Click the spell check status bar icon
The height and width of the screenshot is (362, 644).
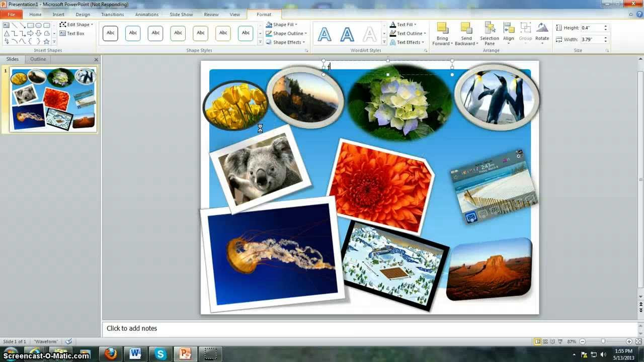pos(69,342)
